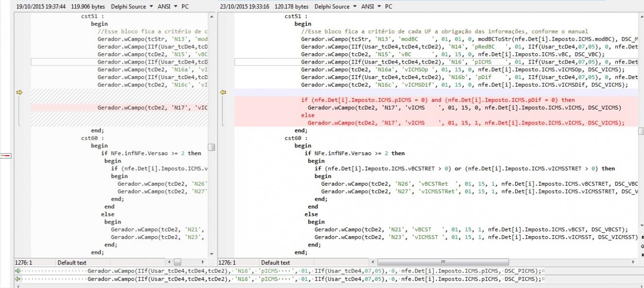This screenshot has width=644, height=288.
Task: Click left file timestamp 19/10/2015 19:37:44
Action: [x=42, y=7]
